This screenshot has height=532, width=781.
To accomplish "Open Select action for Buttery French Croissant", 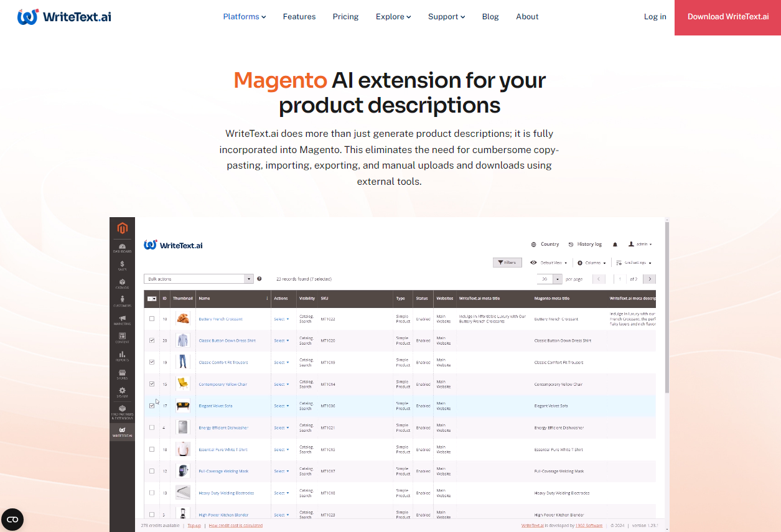I will 281,319.
